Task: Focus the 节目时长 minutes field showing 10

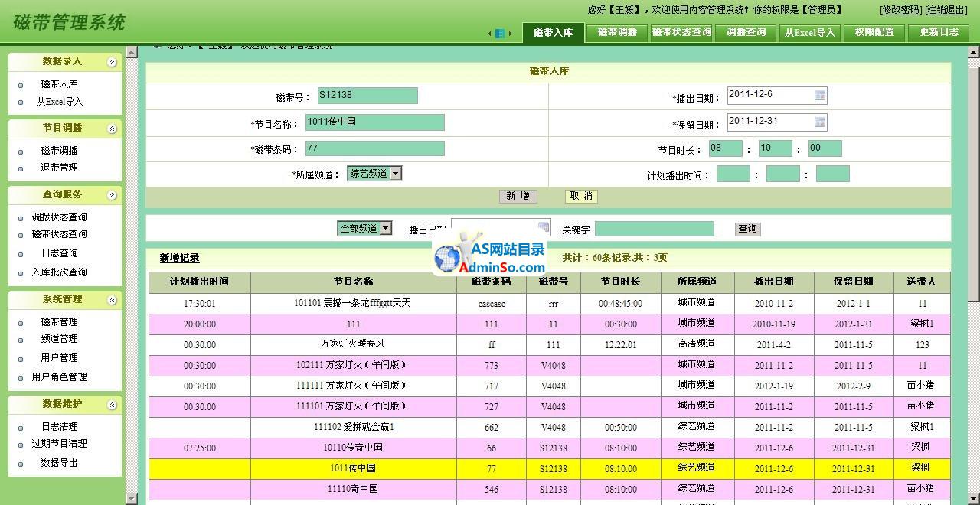Action: [x=776, y=148]
